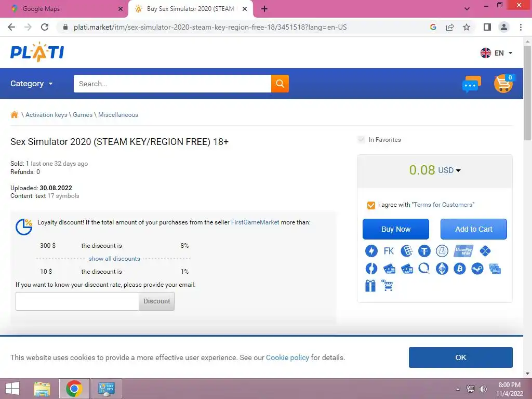This screenshot has width=532, height=399.
Task: Select the gift box payment icon
Action: [x=370, y=286]
